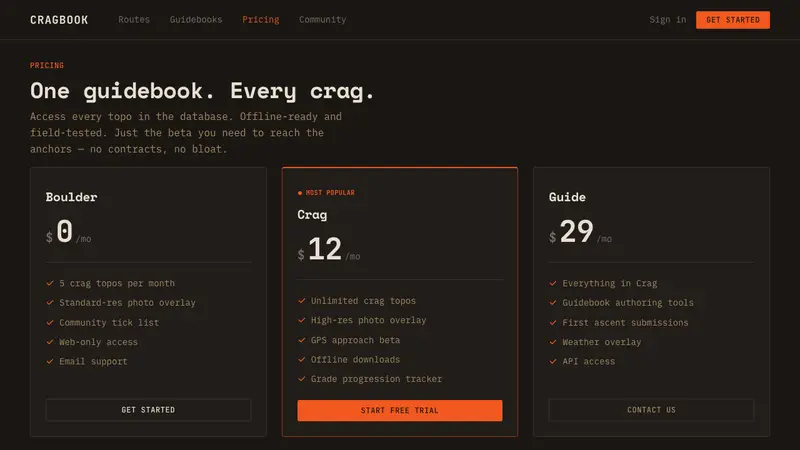Image resolution: width=800 pixels, height=450 pixels.
Task: Click checkmark beside High-res photo overlay
Action: 302,320
